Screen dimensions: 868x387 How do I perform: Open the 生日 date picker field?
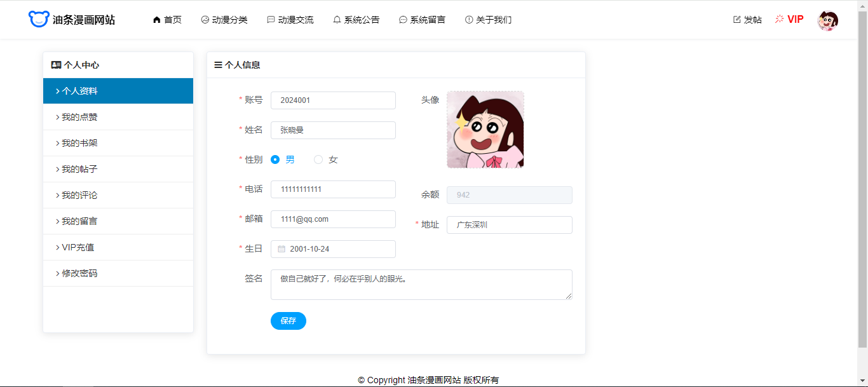tap(333, 249)
